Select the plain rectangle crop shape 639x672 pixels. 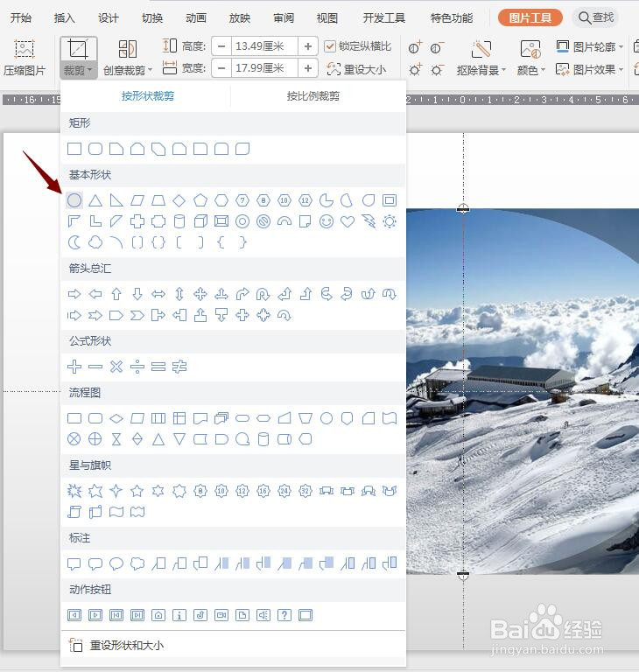pos(74,149)
